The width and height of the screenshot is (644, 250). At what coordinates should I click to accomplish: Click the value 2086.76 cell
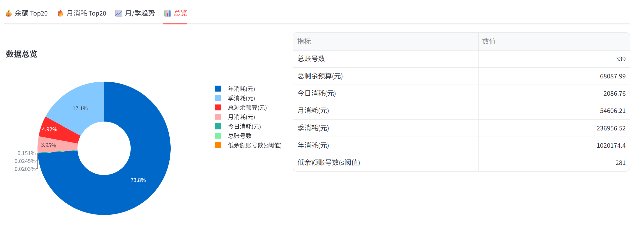pos(554,93)
